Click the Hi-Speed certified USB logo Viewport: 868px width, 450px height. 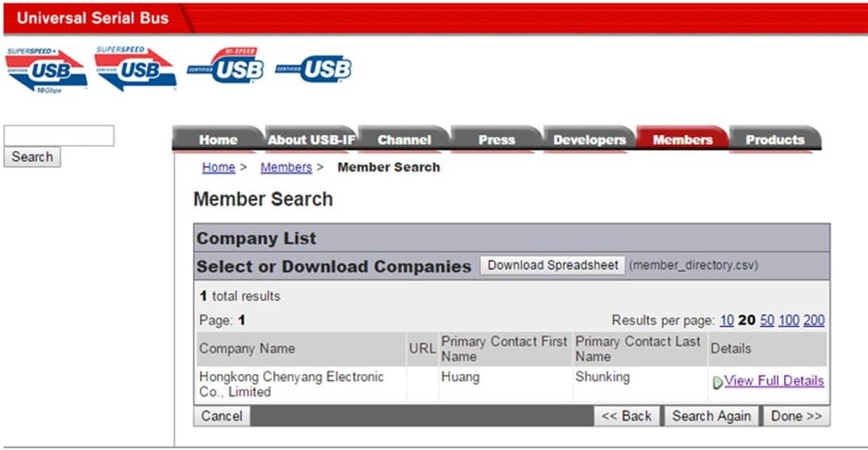point(226,65)
